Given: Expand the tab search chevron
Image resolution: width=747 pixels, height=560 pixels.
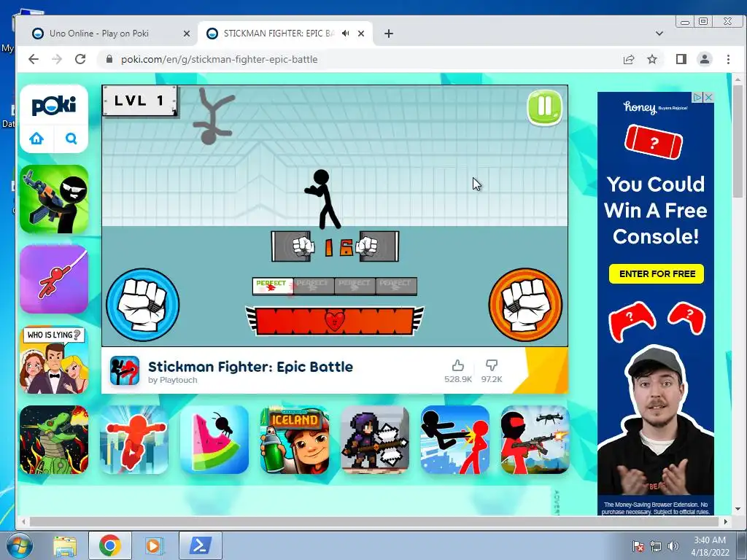Looking at the screenshot, I should coord(659,34).
